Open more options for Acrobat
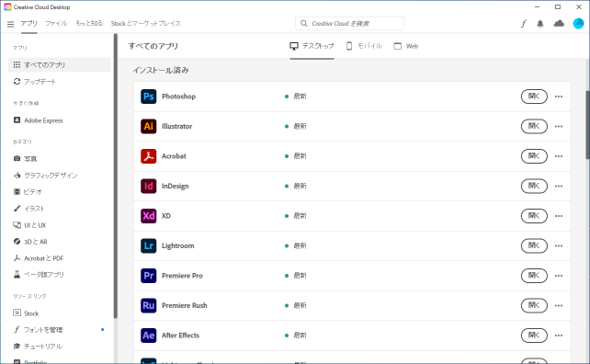 point(559,156)
